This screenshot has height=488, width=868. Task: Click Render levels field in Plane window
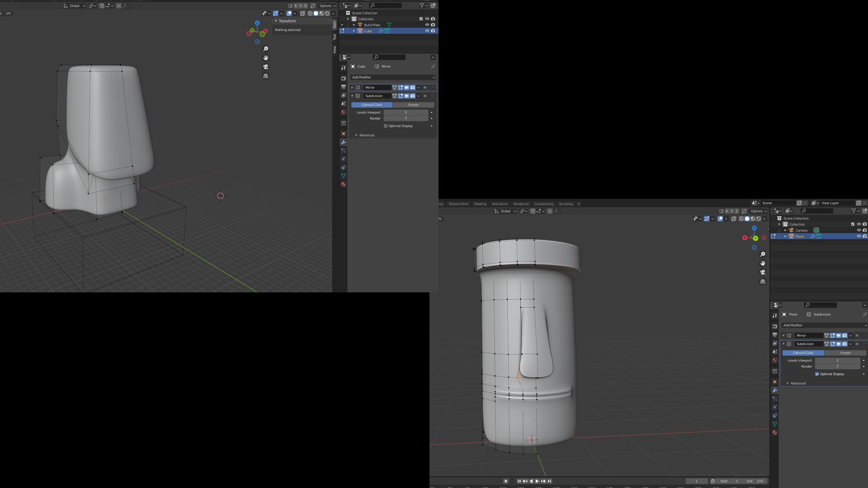[x=837, y=366]
